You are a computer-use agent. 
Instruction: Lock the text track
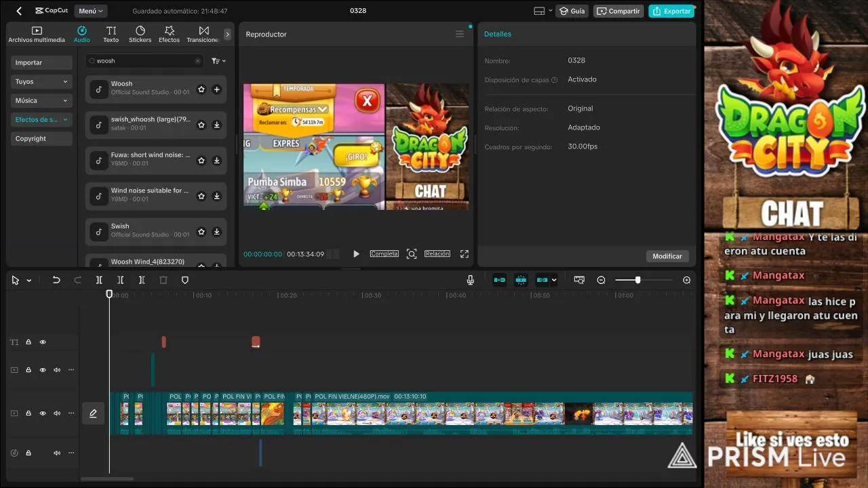(28, 342)
